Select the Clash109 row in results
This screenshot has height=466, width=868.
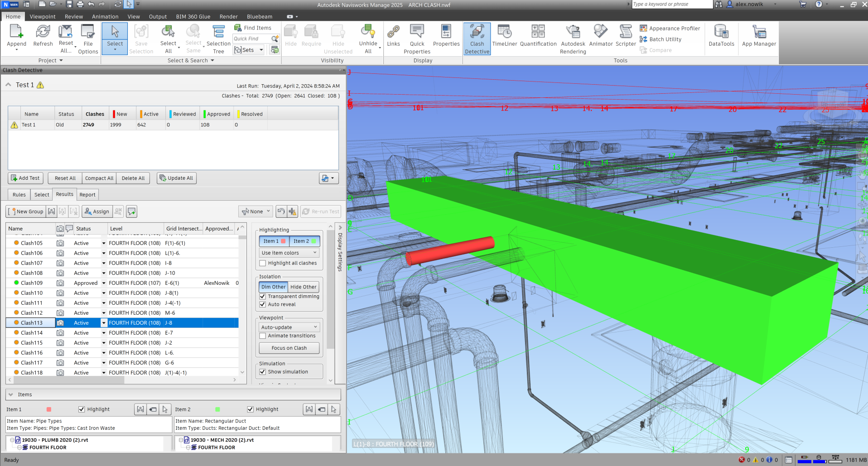pyautogui.click(x=32, y=283)
